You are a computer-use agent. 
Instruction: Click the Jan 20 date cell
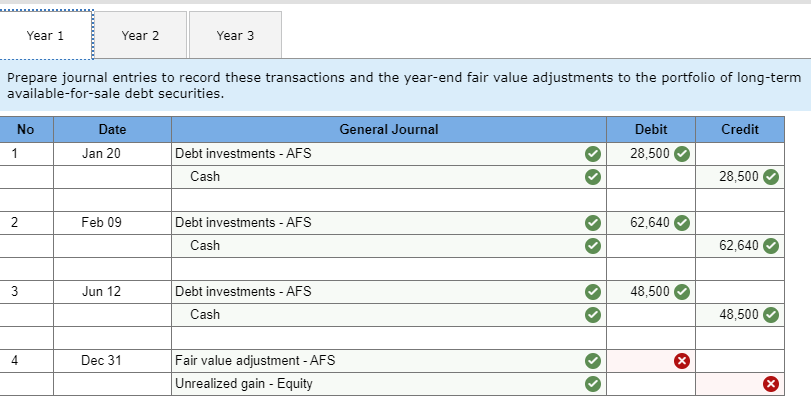(x=112, y=153)
